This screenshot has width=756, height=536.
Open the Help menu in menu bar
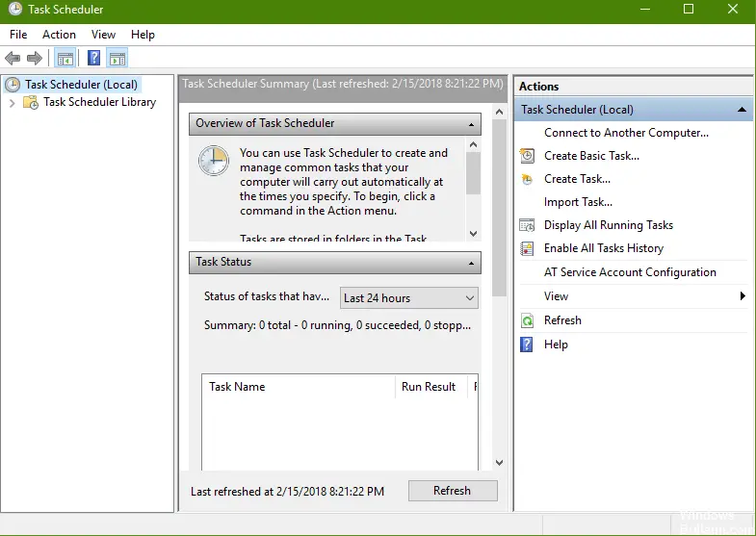click(143, 35)
